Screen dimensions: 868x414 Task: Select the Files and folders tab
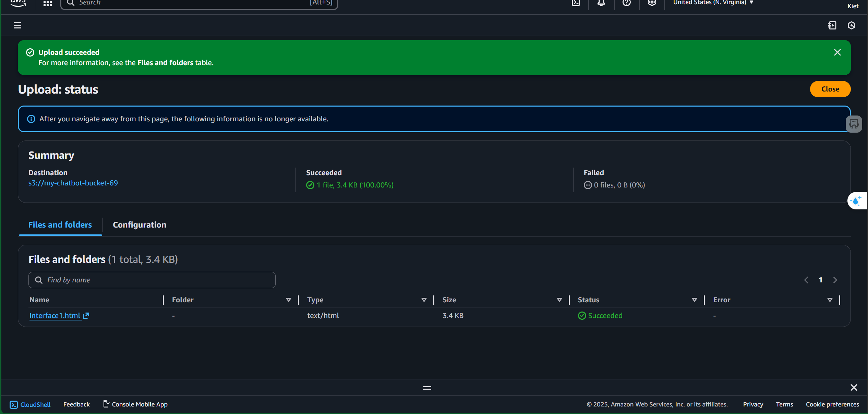point(60,225)
